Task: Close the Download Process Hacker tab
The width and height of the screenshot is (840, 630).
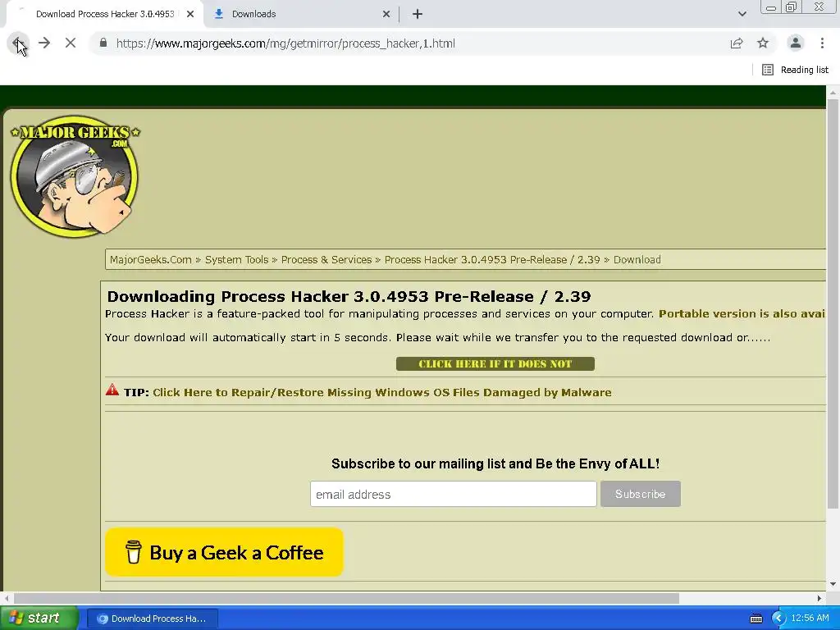Action: click(x=190, y=14)
